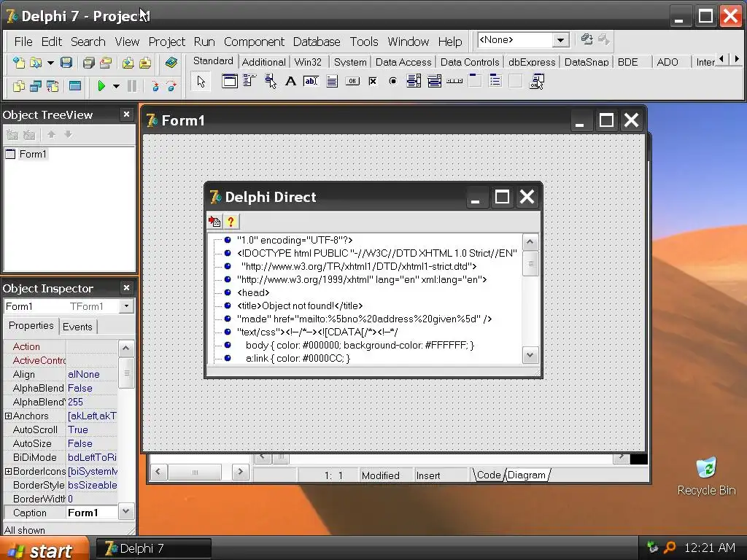
Task: Open the File menu
Action: click(23, 42)
